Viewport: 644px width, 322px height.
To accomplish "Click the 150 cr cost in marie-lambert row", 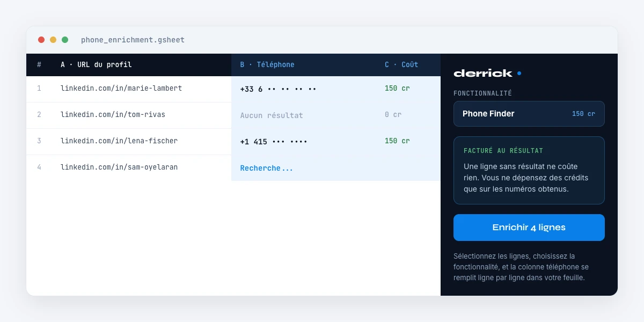I will click(397, 88).
